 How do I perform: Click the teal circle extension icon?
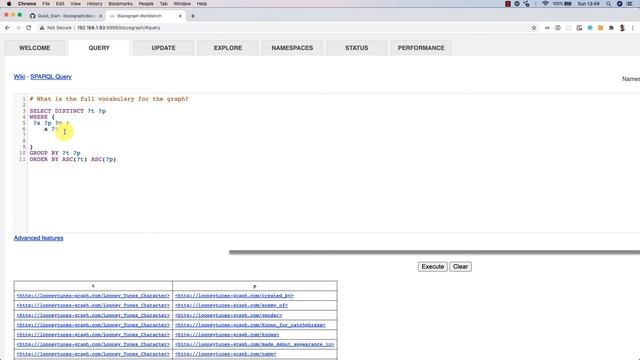point(590,28)
